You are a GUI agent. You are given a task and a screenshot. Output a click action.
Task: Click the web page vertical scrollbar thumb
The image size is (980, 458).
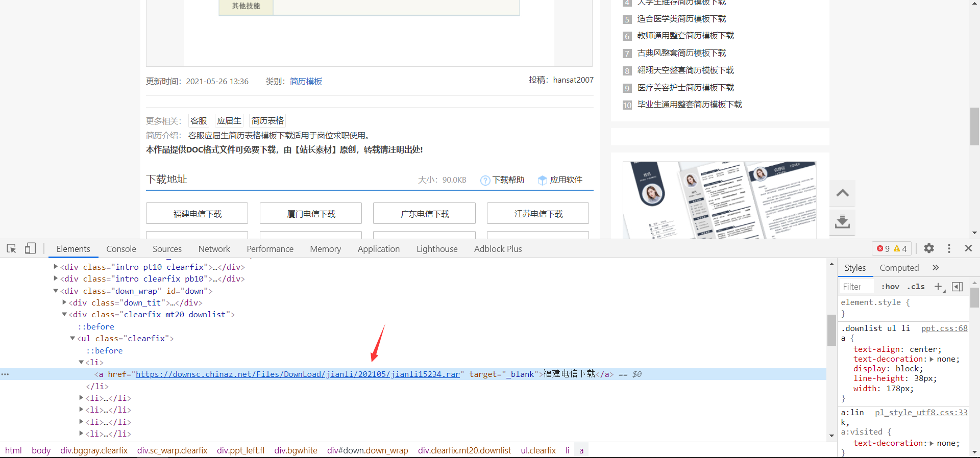974,126
